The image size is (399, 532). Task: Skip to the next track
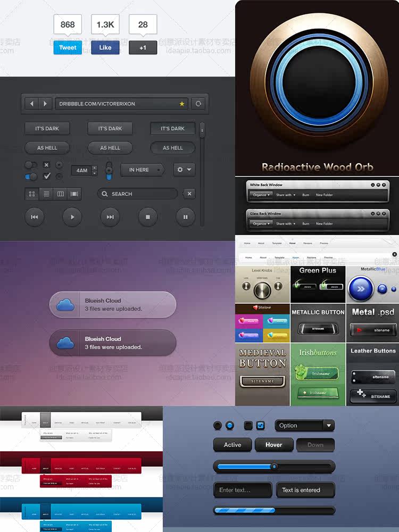(x=110, y=217)
